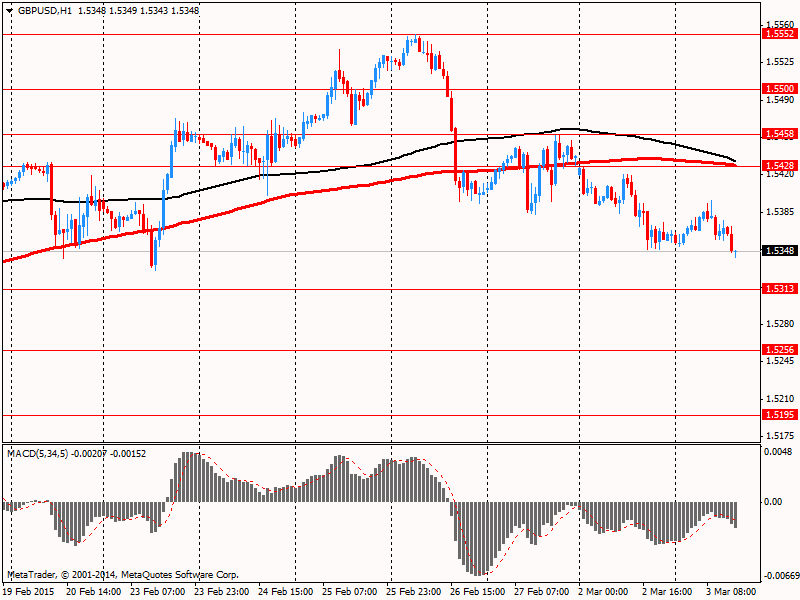Click 3 Mar 08:00 on the time axis

pyautogui.click(x=732, y=592)
